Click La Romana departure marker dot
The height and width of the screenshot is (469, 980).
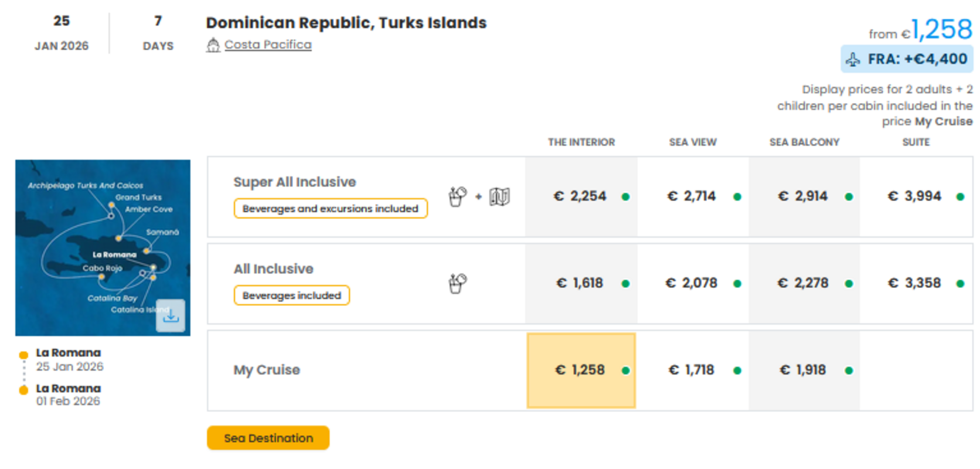pyautogui.click(x=23, y=355)
